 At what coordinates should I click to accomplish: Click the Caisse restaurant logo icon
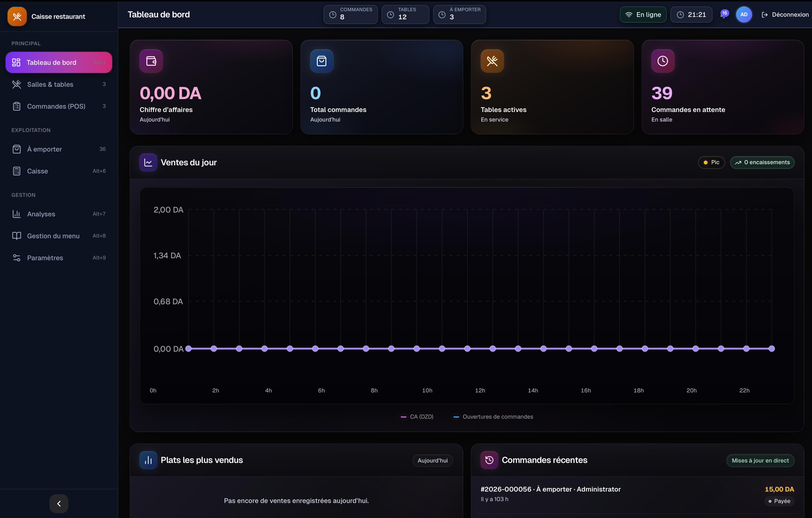click(x=17, y=16)
